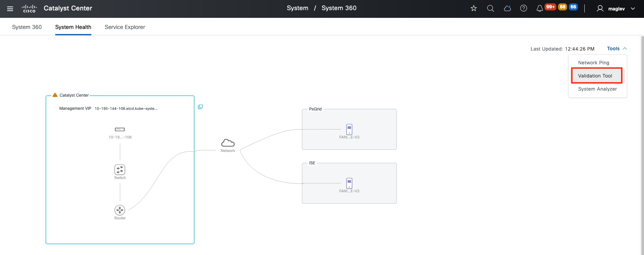Image resolution: width=644 pixels, height=255 pixels.
Task: Select the Switch node icon
Action: [120, 169]
